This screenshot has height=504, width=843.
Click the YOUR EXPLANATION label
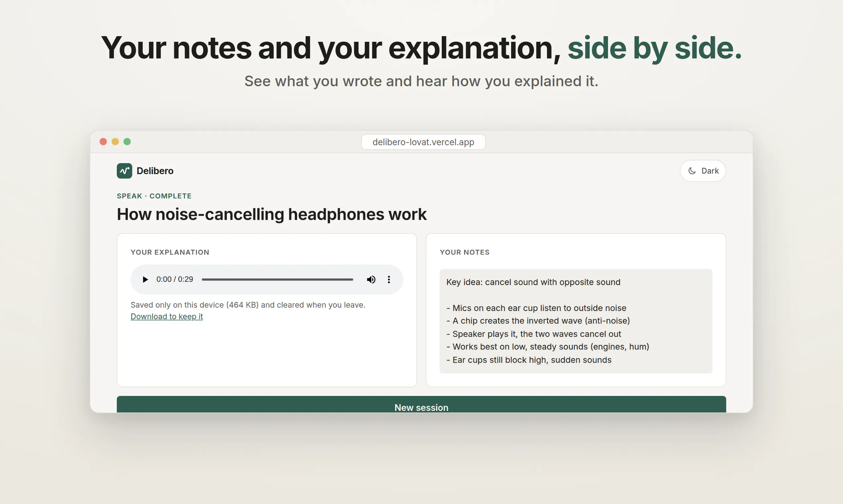coord(170,252)
